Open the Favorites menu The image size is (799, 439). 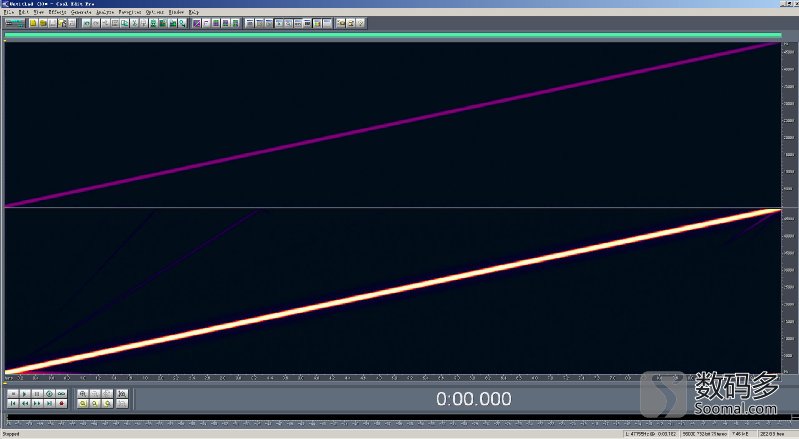click(x=130, y=12)
